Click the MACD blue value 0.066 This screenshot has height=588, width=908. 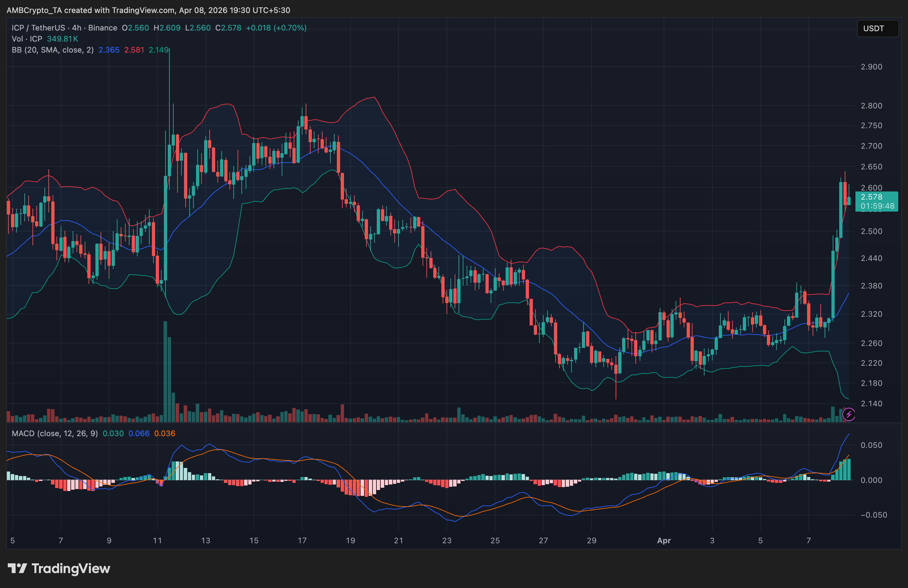tap(139, 434)
